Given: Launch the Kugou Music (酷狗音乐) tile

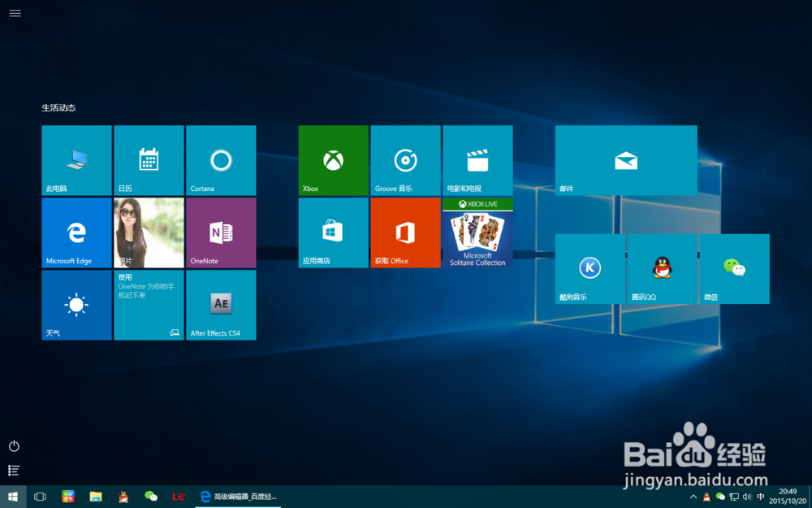Looking at the screenshot, I should click(x=590, y=268).
